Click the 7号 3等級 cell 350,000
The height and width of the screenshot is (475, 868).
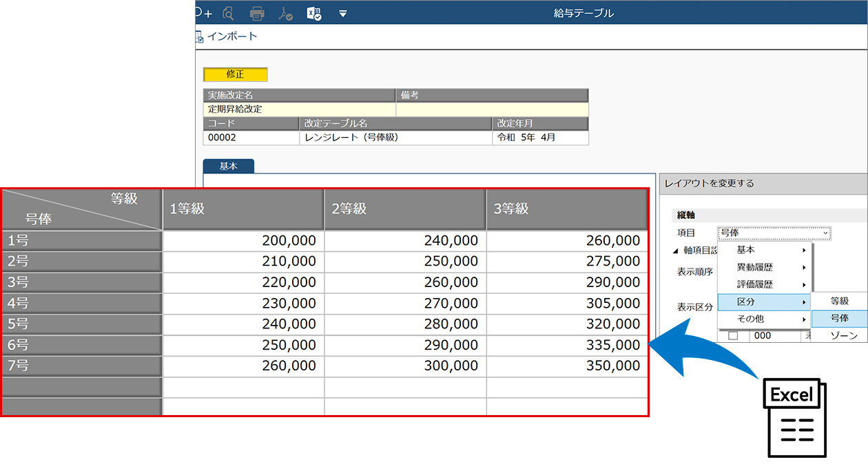coord(567,366)
